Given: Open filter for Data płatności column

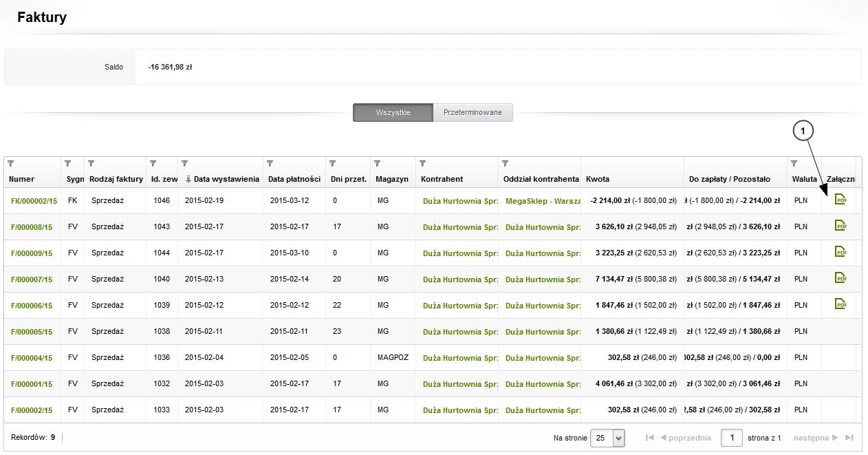Looking at the screenshot, I should (270, 164).
